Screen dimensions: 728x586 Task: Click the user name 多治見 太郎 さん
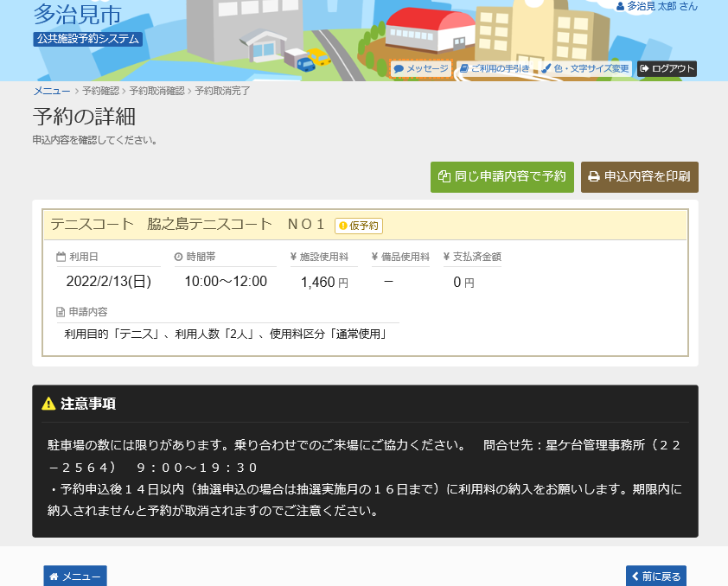pos(657,7)
